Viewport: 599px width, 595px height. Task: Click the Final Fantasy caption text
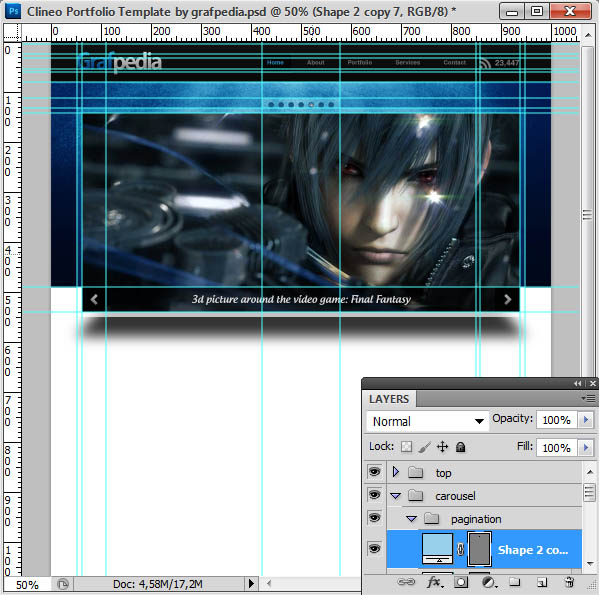click(x=301, y=299)
